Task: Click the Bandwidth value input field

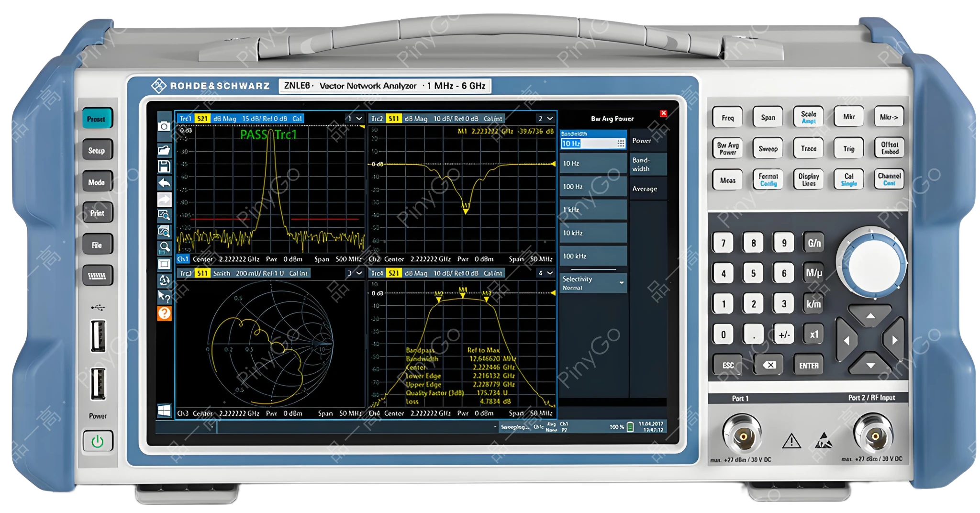Action: pyautogui.click(x=588, y=144)
